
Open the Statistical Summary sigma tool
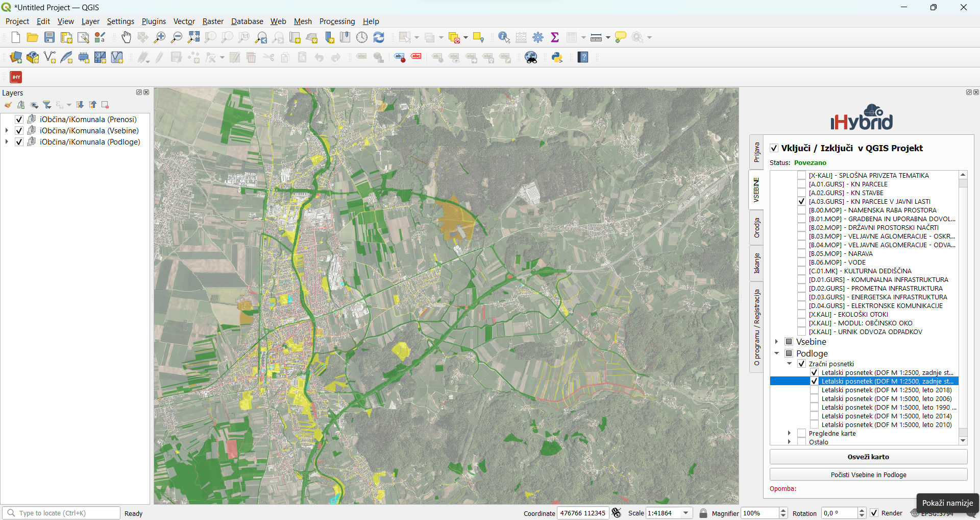tap(555, 37)
